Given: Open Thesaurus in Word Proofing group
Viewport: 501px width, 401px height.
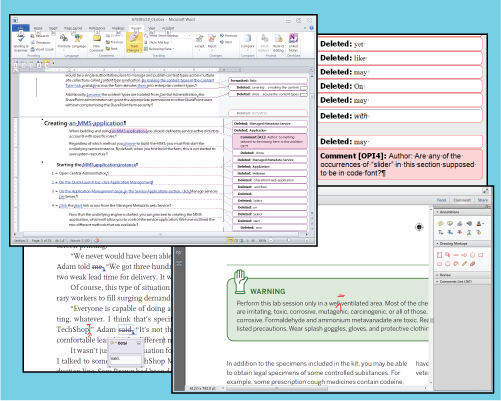Looking at the screenshot, I should point(41,42).
